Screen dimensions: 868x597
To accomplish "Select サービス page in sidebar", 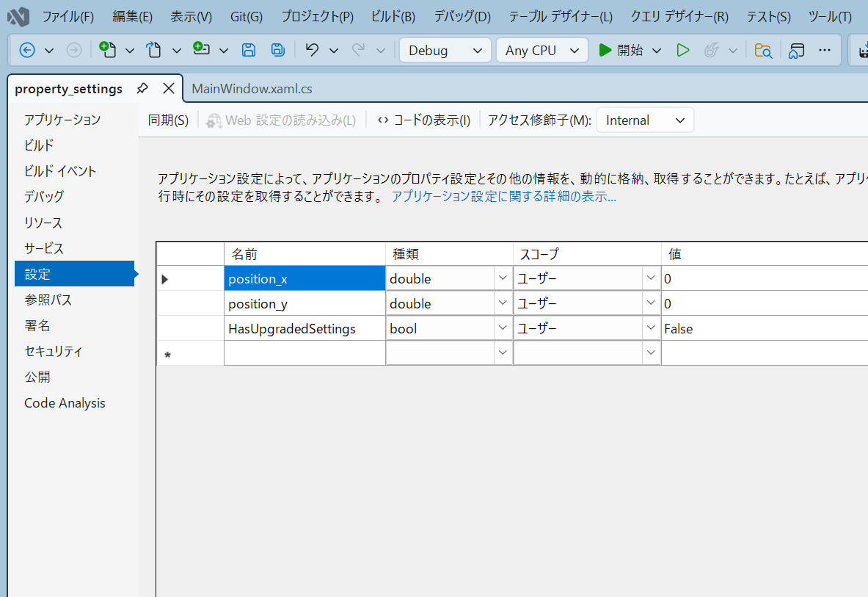I will click(44, 248).
